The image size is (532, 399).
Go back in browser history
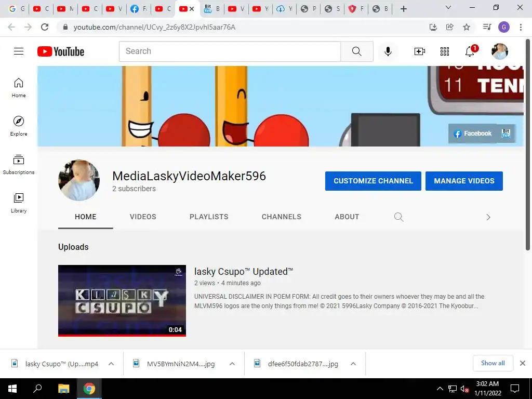pos(11,27)
